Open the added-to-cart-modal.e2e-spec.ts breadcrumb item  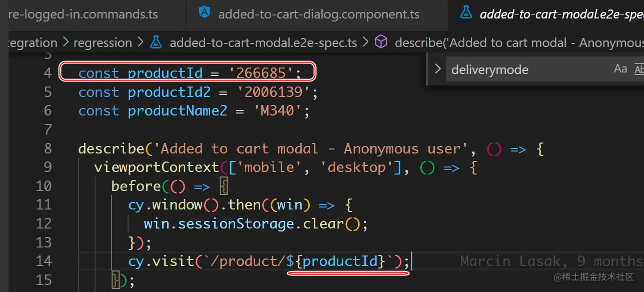[x=263, y=43]
